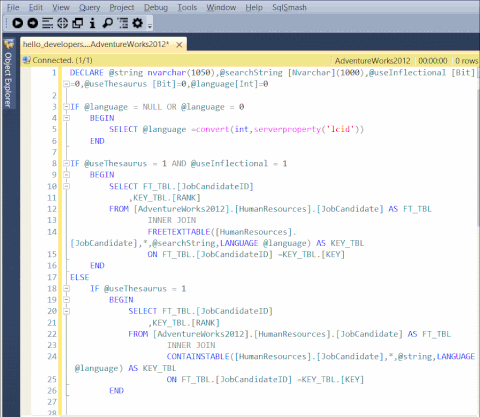Open the Window menu
480x417 pixels.
(221, 7)
